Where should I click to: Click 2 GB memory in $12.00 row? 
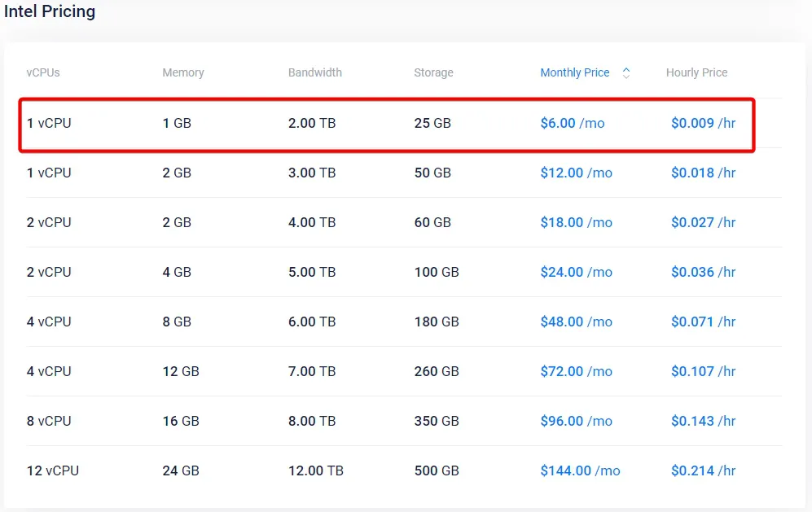[x=177, y=173]
